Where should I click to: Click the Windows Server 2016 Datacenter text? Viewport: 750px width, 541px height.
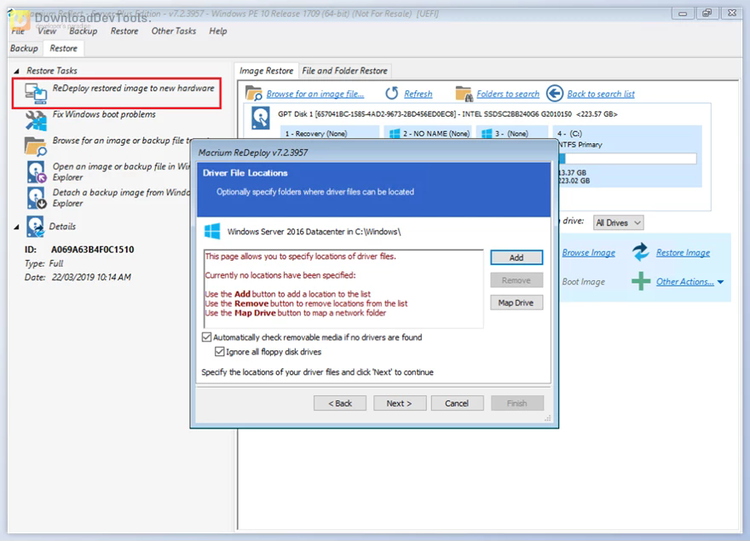tap(314, 232)
